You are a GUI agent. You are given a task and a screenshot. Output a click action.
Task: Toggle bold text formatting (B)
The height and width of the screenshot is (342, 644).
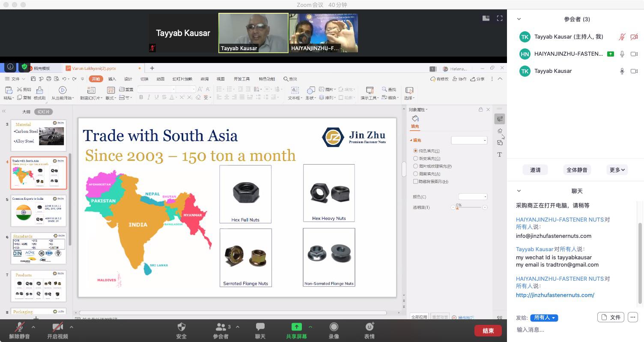point(141,98)
